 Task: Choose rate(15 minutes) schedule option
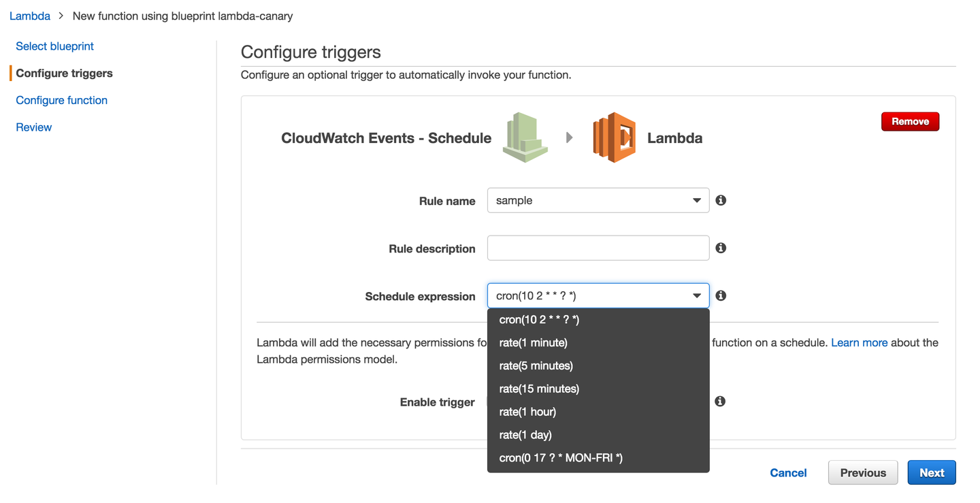tap(539, 389)
